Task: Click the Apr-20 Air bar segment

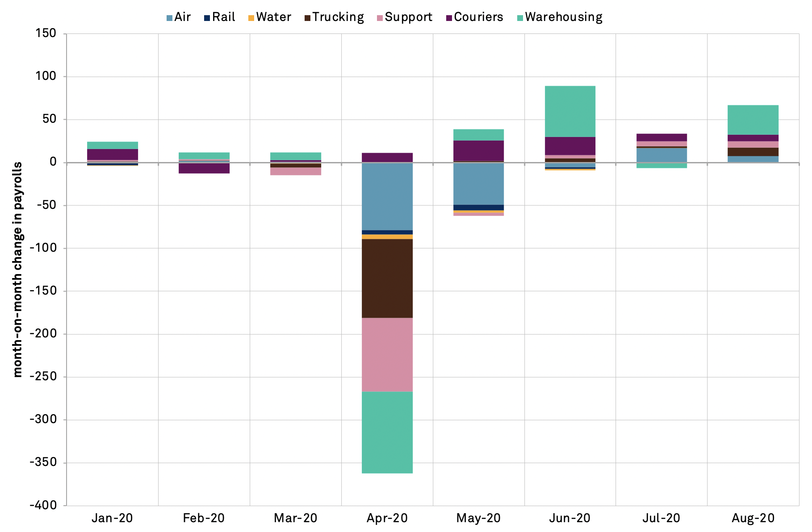Action: pyautogui.click(x=387, y=196)
